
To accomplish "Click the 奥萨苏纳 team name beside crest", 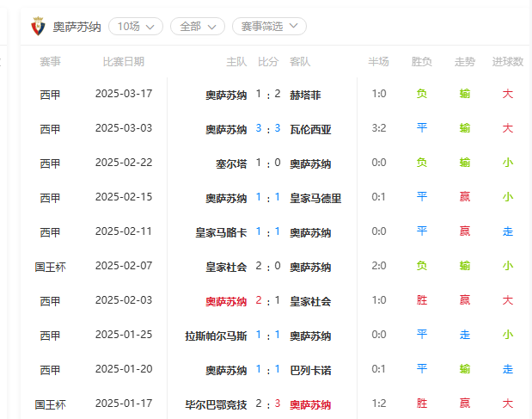I will pos(77,27).
